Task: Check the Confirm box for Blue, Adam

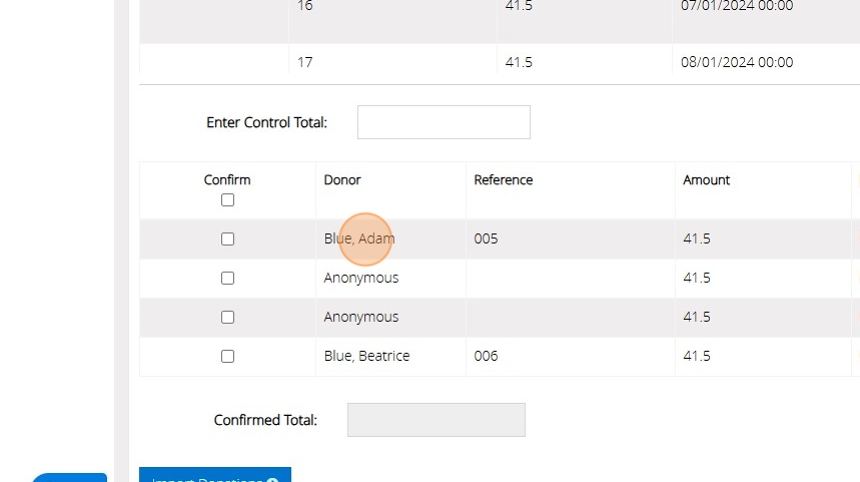Action: 227,239
